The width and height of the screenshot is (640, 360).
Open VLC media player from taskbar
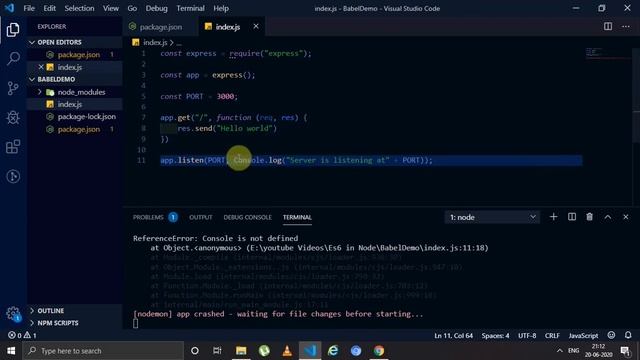pos(287,351)
